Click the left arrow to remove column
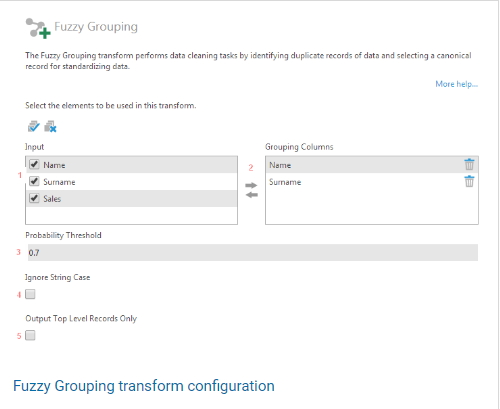This screenshot has height=409, width=500. pyautogui.click(x=251, y=195)
